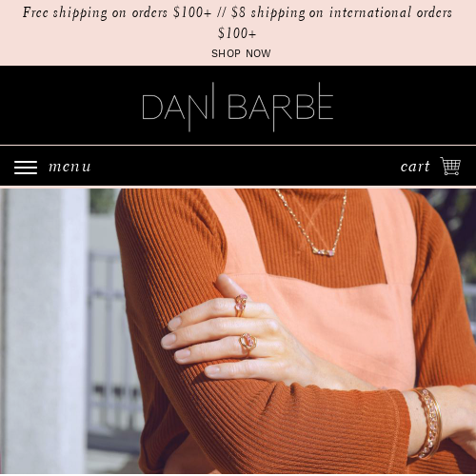Click the gold necklace in the hero photo

click(314, 224)
